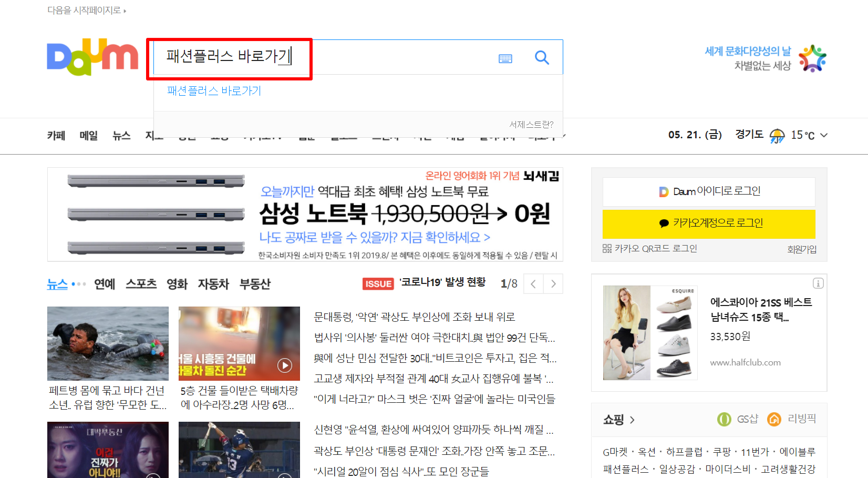Open the 11번가 shopping link
The height and width of the screenshot is (478, 868).
755,452
